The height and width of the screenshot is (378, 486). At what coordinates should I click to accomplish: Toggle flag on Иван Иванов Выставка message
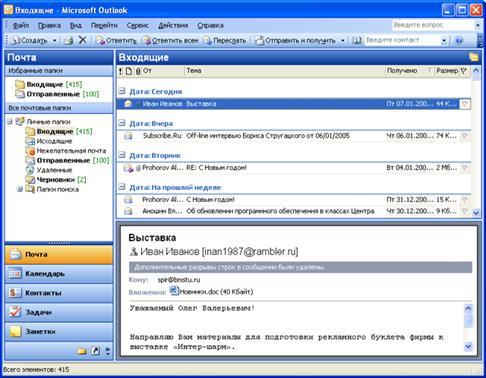coord(465,104)
